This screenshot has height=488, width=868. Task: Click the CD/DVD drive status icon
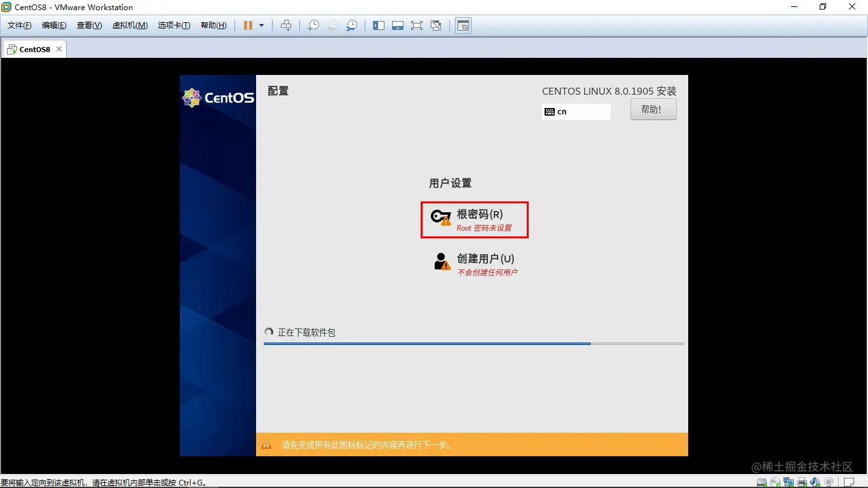point(775,482)
